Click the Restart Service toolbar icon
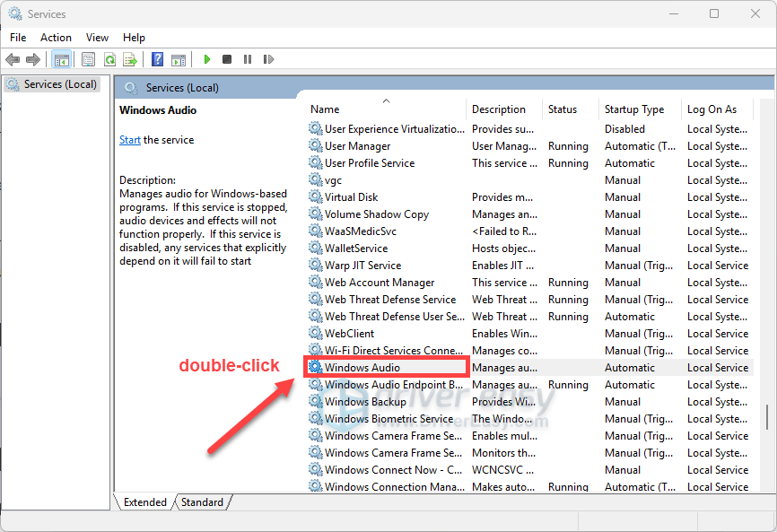 point(268,59)
